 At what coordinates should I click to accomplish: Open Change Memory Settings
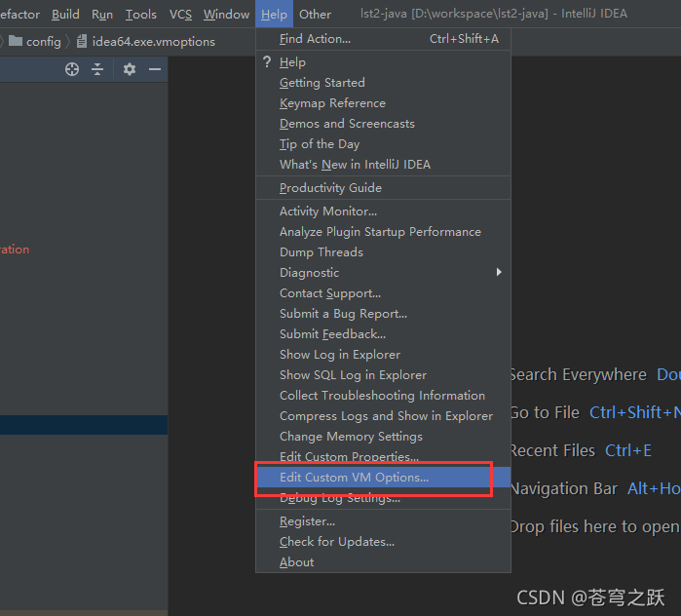pyautogui.click(x=383, y=436)
